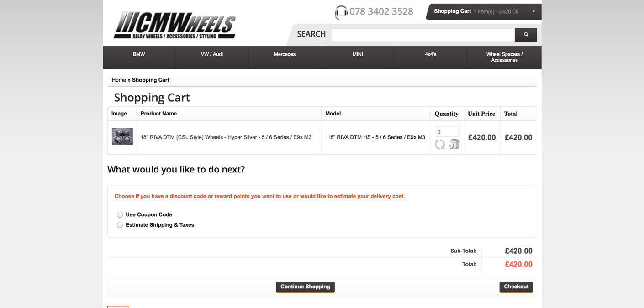Click the quantity input field
The image size is (644, 308).
447,132
